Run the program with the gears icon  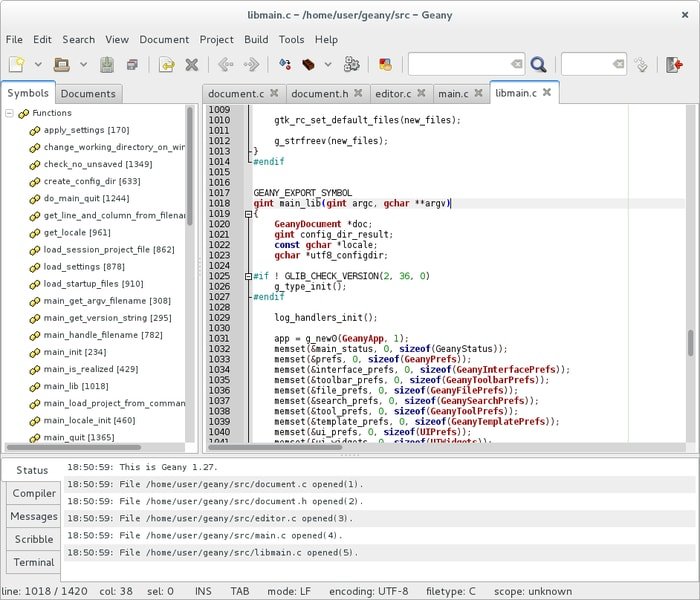[351, 65]
